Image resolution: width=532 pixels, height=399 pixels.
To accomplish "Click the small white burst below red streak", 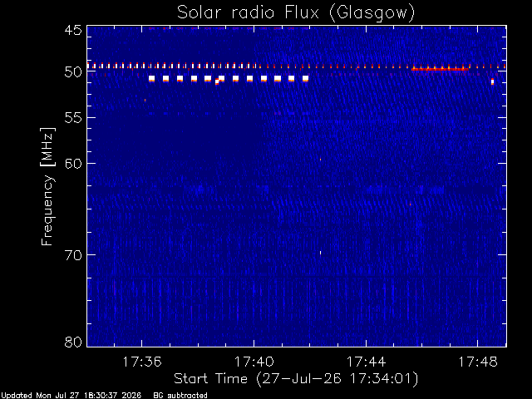I will click(x=492, y=81).
